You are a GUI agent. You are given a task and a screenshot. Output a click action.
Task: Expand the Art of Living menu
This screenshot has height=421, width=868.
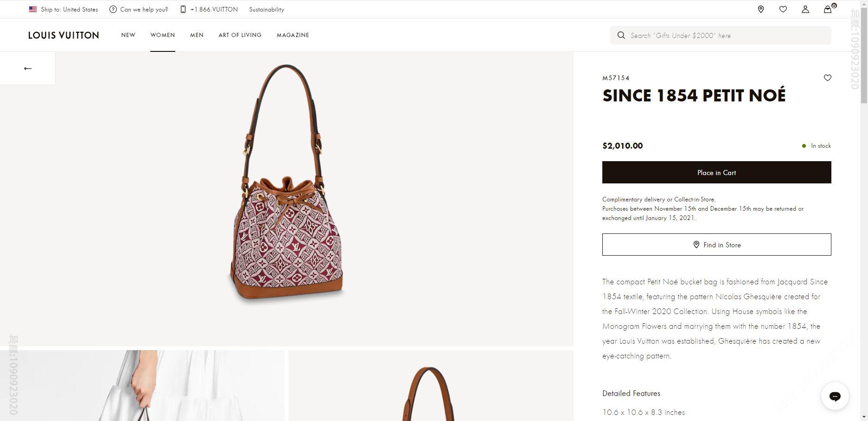(240, 35)
